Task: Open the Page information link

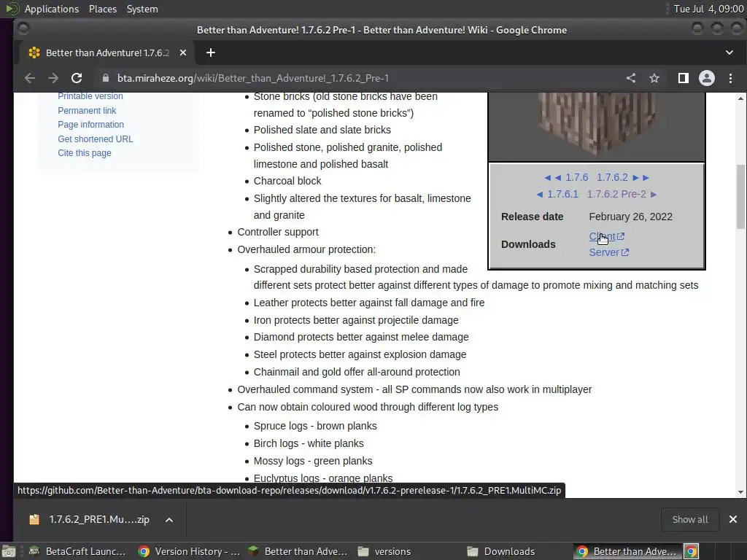Action: (90, 125)
